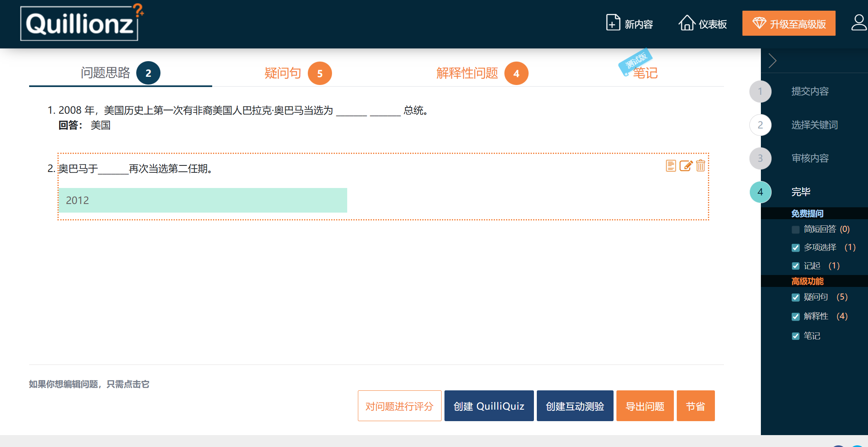
Task: Disable the 笔记 checkbox
Action: tap(795, 336)
